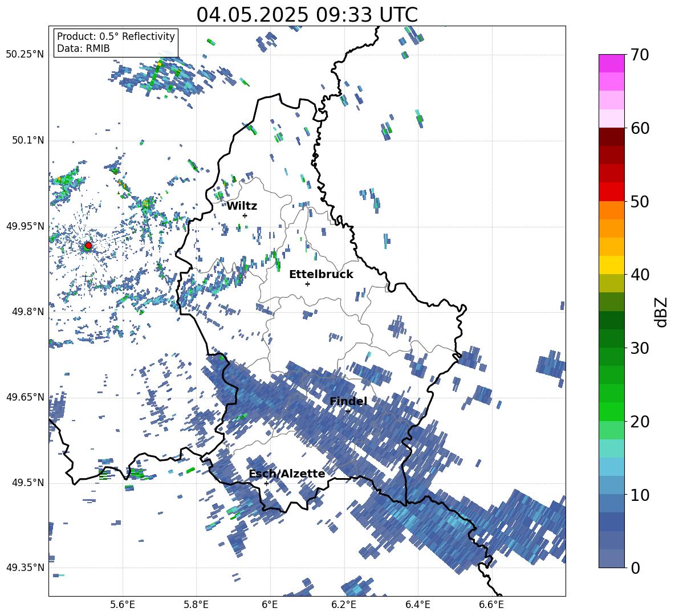This screenshot has width=675, height=616.
Task: Pick the yellow colorbar segment above 40
Action: (x=611, y=265)
